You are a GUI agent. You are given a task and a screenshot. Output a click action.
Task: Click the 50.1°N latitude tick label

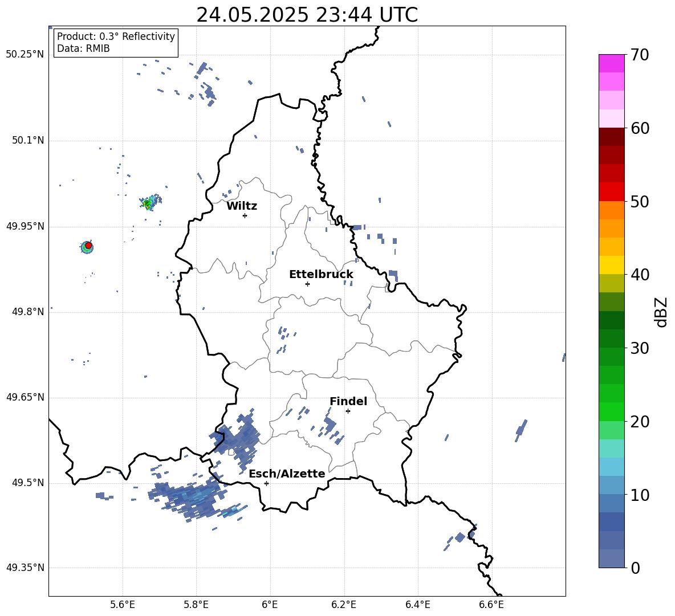[x=27, y=140]
